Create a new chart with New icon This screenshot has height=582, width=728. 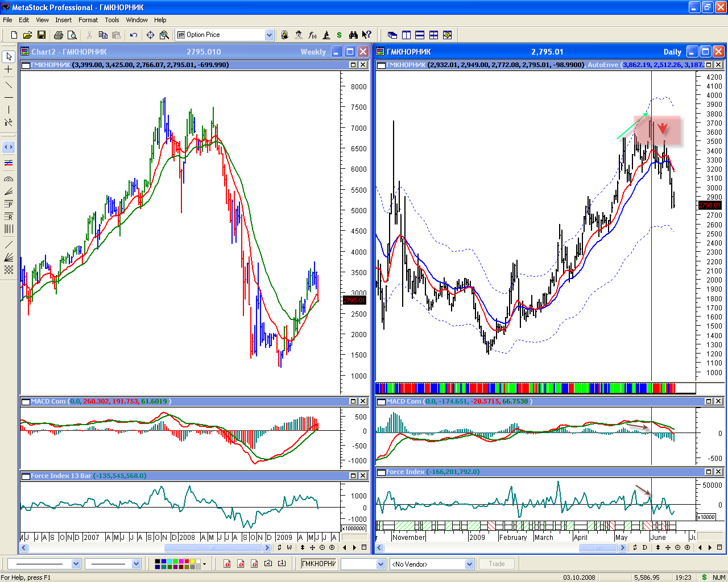click(14, 35)
